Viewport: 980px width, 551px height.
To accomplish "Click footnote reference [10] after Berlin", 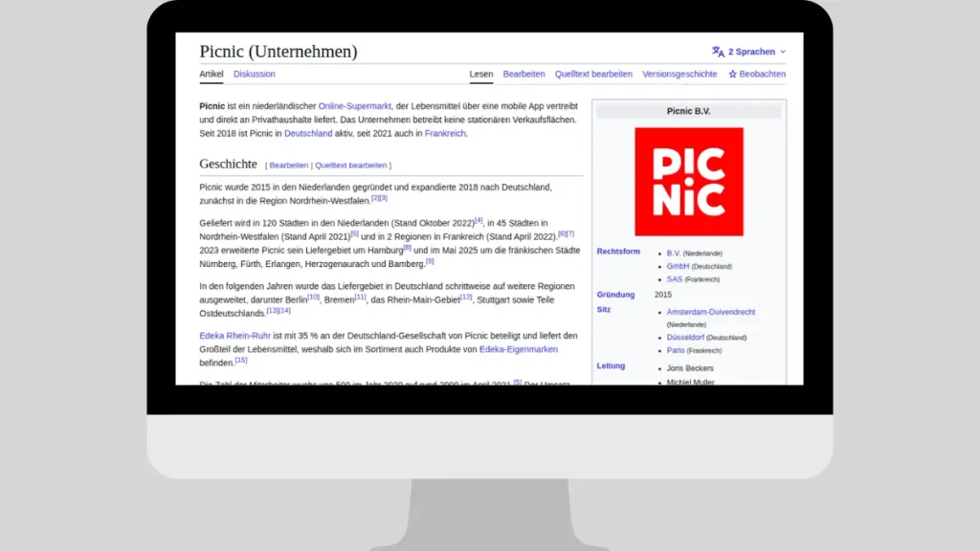I will pos(313,297).
